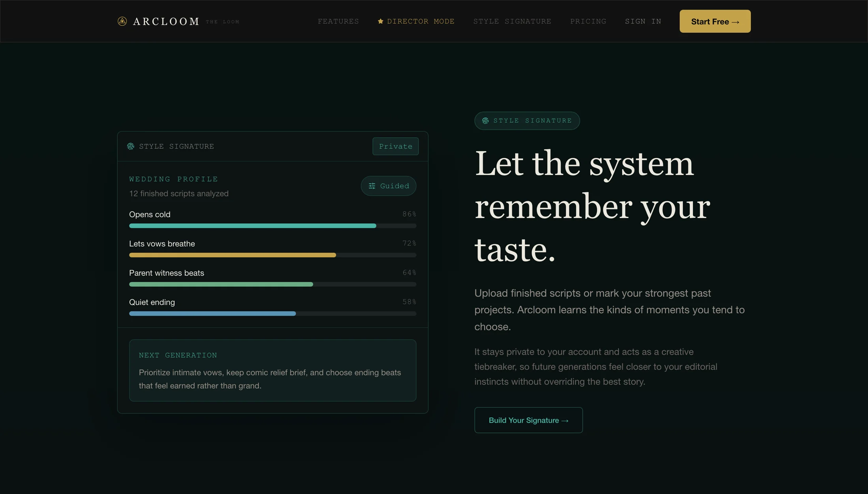Click the Parent witness beats label

coord(166,273)
